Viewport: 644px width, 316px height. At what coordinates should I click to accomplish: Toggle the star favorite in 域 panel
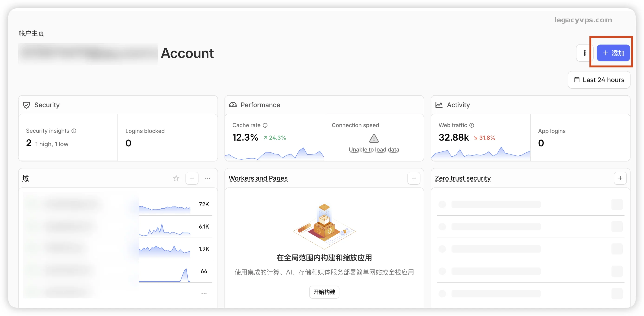click(x=176, y=178)
